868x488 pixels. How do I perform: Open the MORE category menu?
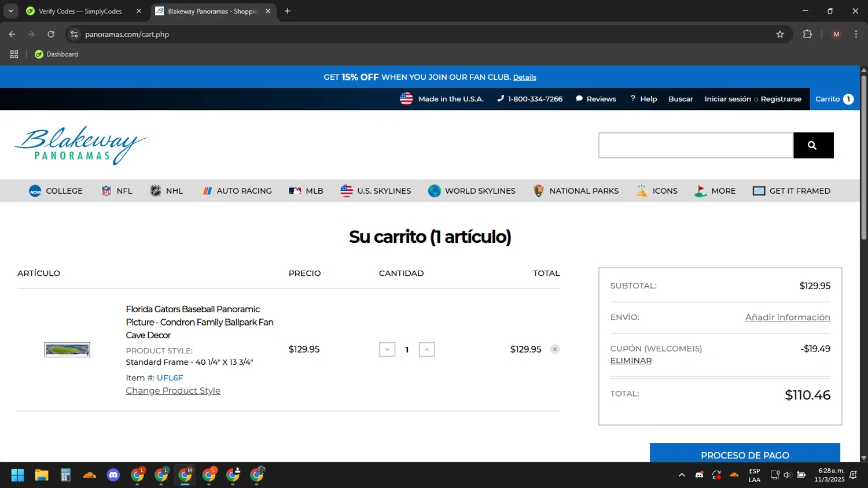[715, 191]
